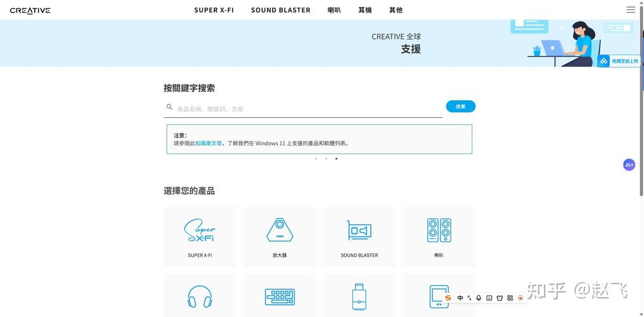Click the 支援 banner title
The image size is (644, 317).
pyautogui.click(x=411, y=49)
